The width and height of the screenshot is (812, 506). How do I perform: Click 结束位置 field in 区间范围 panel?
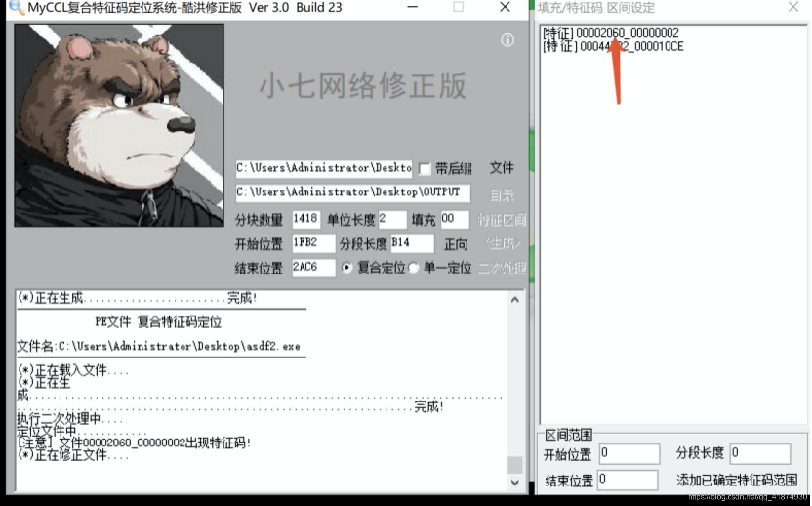pyautogui.click(x=628, y=480)
